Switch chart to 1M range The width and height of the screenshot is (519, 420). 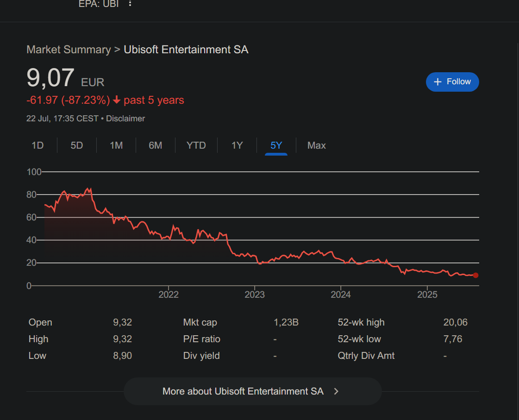coord(116,145)
